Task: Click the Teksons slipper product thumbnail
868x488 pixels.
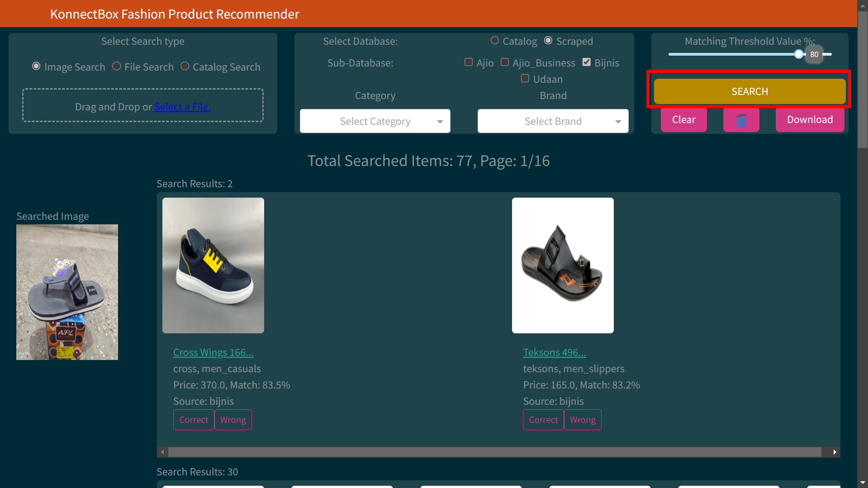Action: [x=563, y=265]
